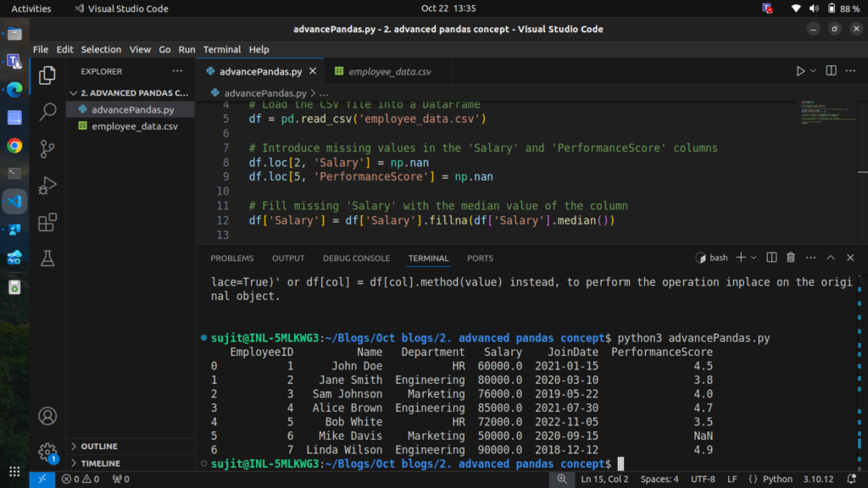Open the Search view in activity bar

point(48,111)
